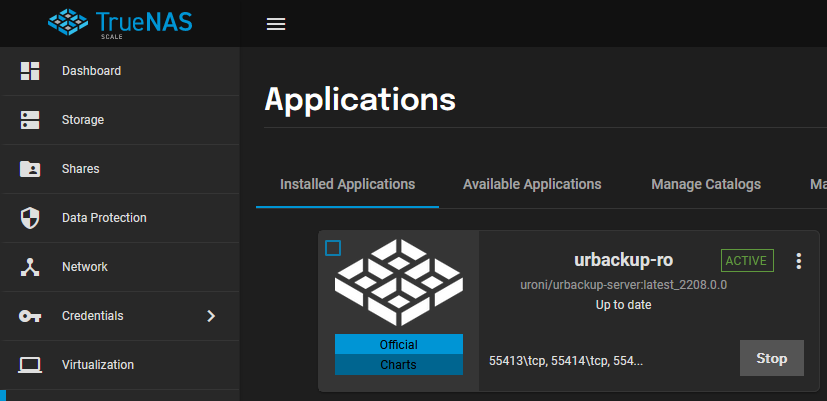Stop the urbackup-ro application

[x=772, y=358]
